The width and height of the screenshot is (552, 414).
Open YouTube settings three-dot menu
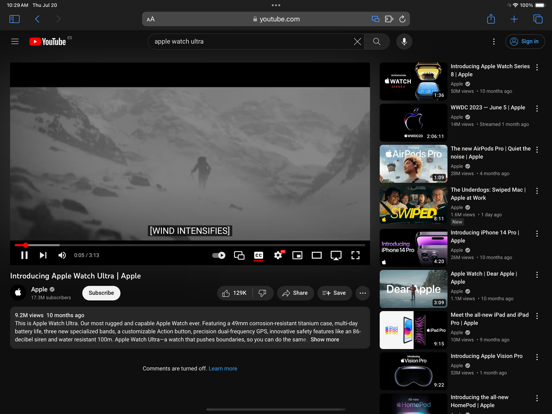point(494,42)
